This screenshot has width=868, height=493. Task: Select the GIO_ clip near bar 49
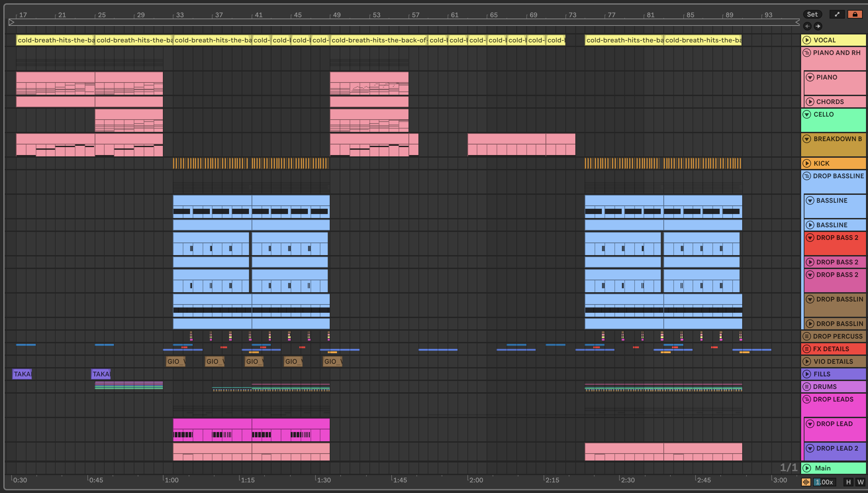[x=332, y=361]
